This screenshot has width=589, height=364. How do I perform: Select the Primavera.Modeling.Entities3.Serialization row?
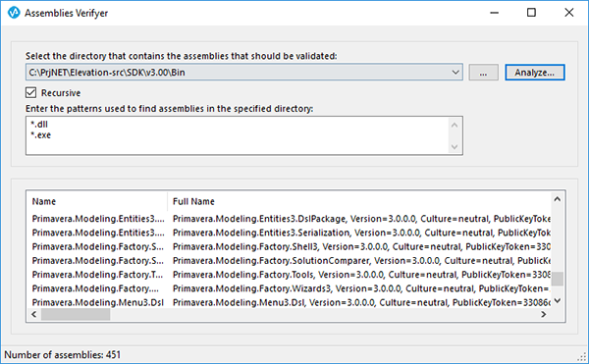[x=290, y=233]
